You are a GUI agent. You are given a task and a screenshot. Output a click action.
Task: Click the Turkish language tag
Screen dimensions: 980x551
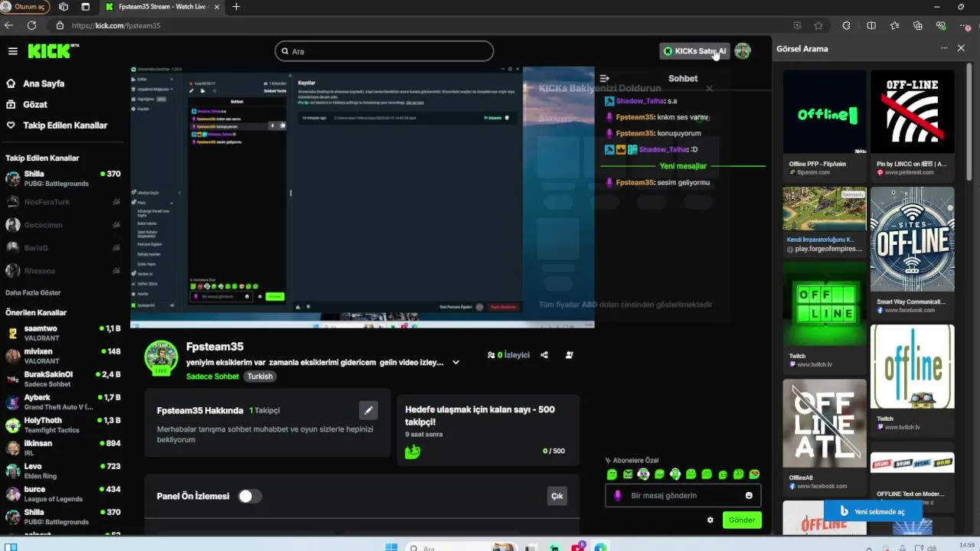click(x=260, y=377)
